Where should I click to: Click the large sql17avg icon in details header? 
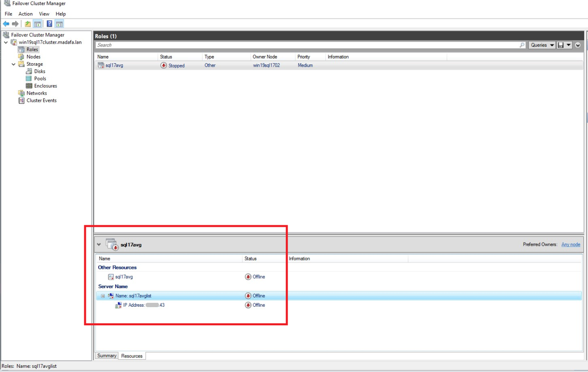click(112, 244)
